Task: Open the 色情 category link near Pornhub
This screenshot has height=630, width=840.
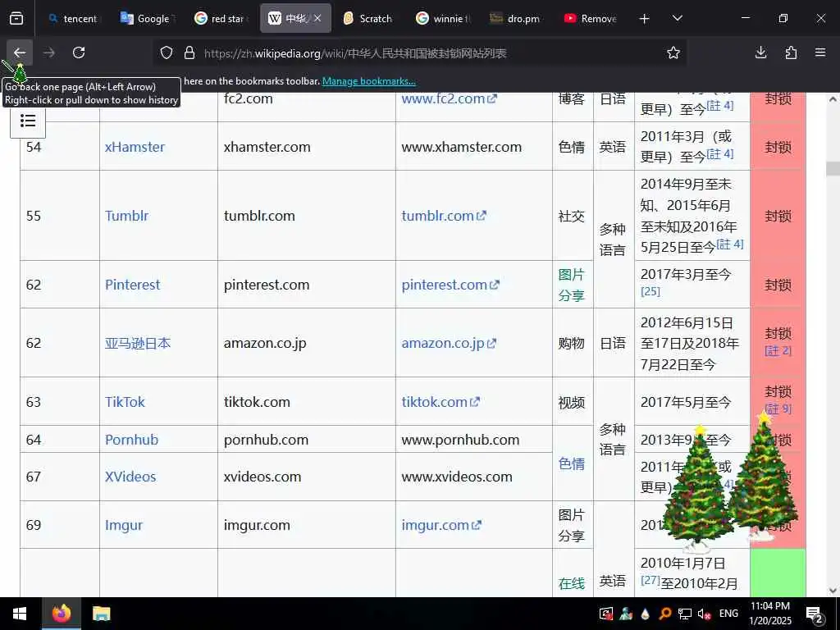Action: (571, 464)
